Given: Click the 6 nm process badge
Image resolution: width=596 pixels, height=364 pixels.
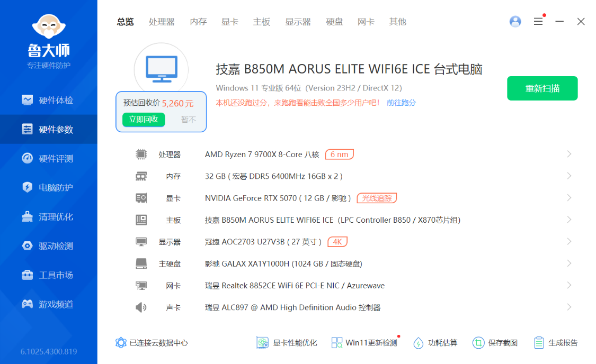Looking at the screenshot, I should click(x=340, y=154).
